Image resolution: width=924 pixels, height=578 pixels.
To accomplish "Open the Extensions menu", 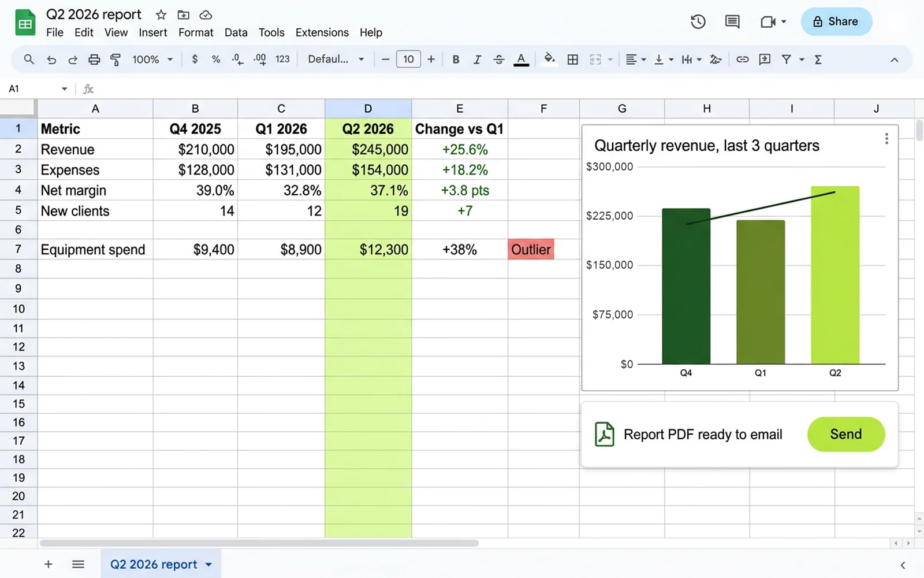I will [x=322, y=32].
